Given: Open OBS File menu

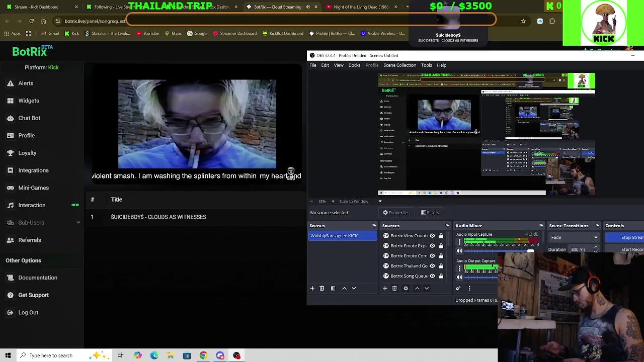Looking at the screenshot, I should pos(313,65).
